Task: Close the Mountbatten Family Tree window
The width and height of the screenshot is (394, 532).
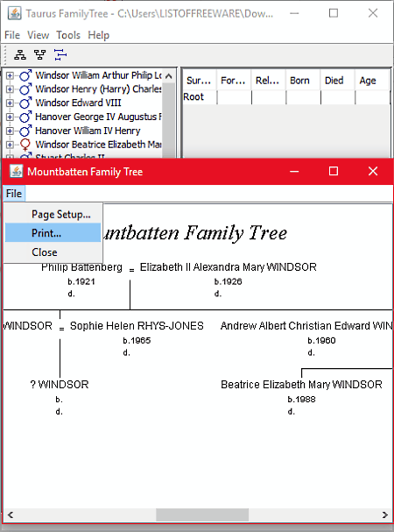Action: [373, 171]
